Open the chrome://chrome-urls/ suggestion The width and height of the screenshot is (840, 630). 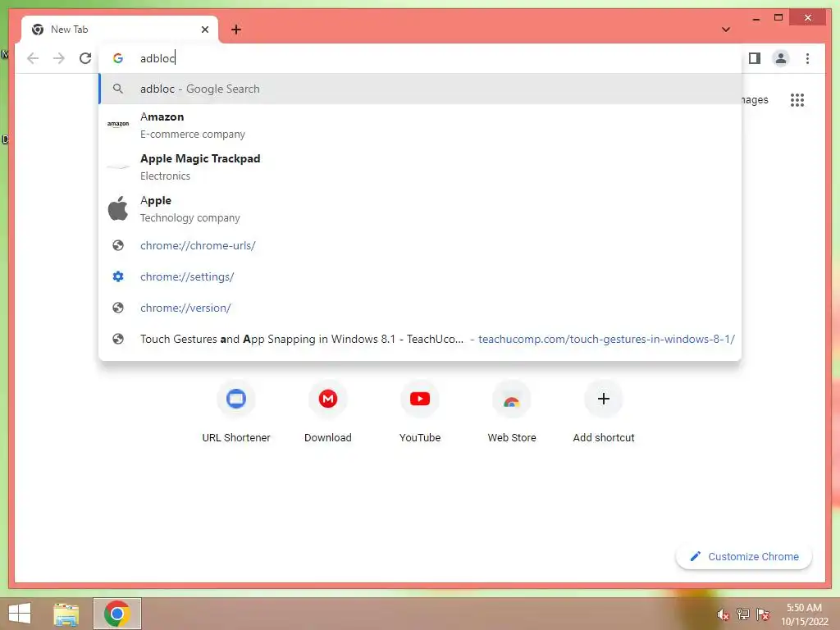click(x=421, y=245)
